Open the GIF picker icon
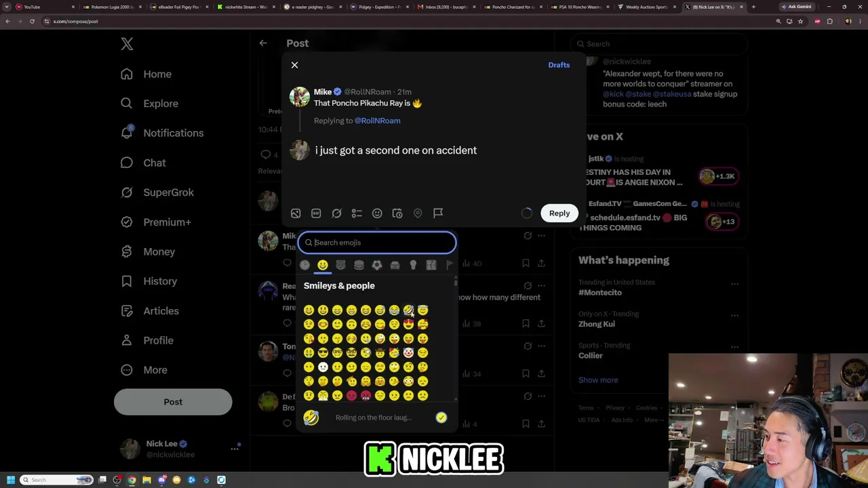The height and width of the screenshot is (488, 868). [x=316, y=213]
